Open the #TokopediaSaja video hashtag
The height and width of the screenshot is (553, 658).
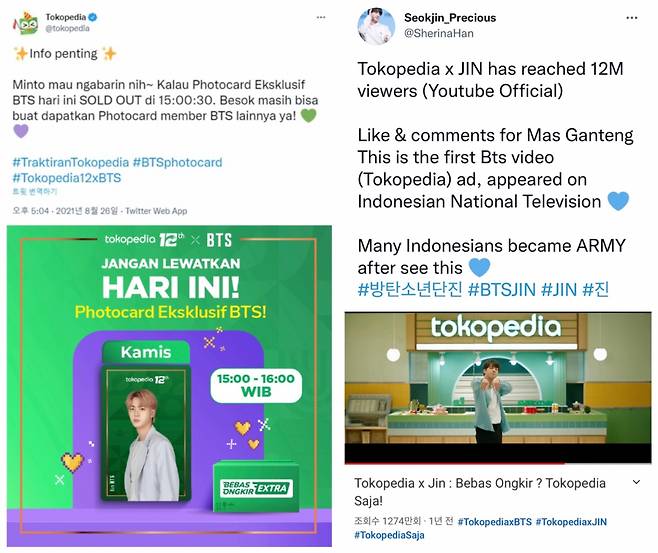389,535
